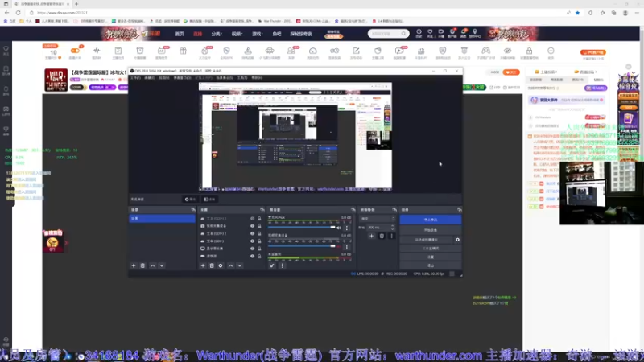Open advanced audio properties link icon
644x362 pixels.
point(272,265)
